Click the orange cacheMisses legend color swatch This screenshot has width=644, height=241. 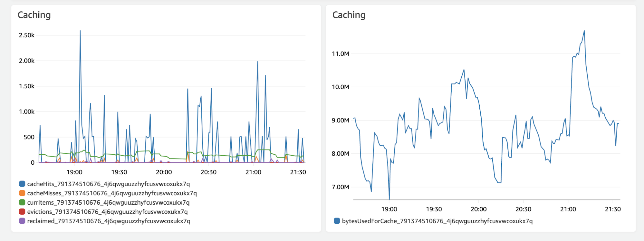(x=22, y=193)
